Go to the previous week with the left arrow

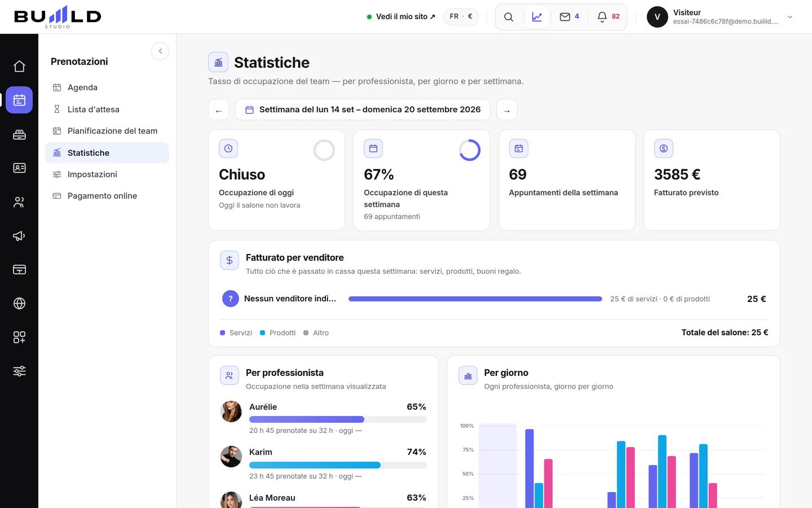click(219, 110)
